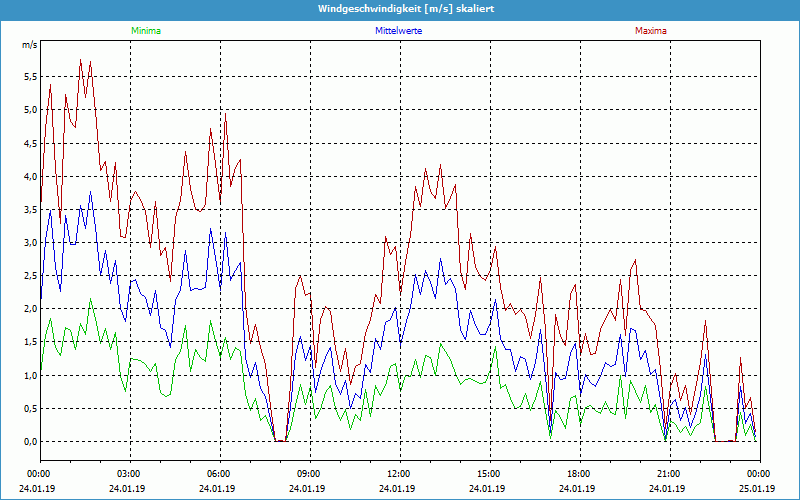Click the '0,5' y-axis value
The width and height of the screenshot is (800, 500).
point(31,408)
